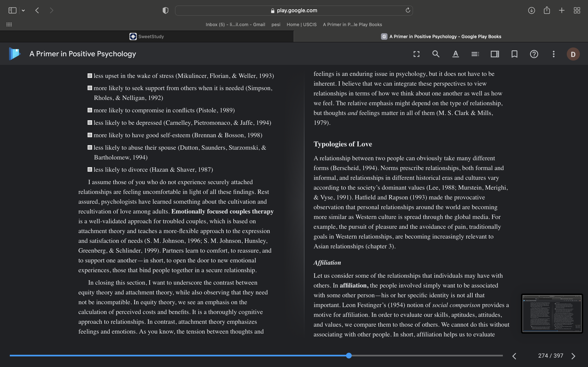
Task: Toggle Safari sidebar visibility
Action: point(12,10)
